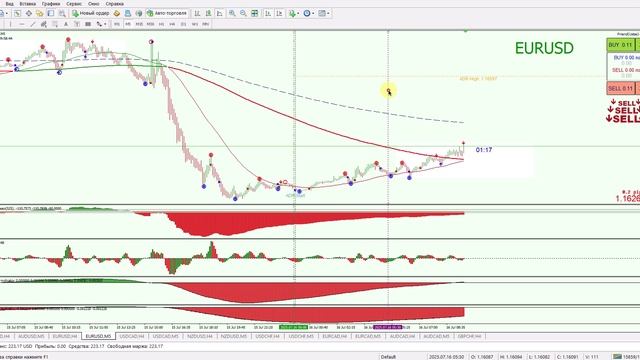This screenshot has width=640, height=360.
Task: Open the Strategy Tester icon
Action: tap(62, 13)
